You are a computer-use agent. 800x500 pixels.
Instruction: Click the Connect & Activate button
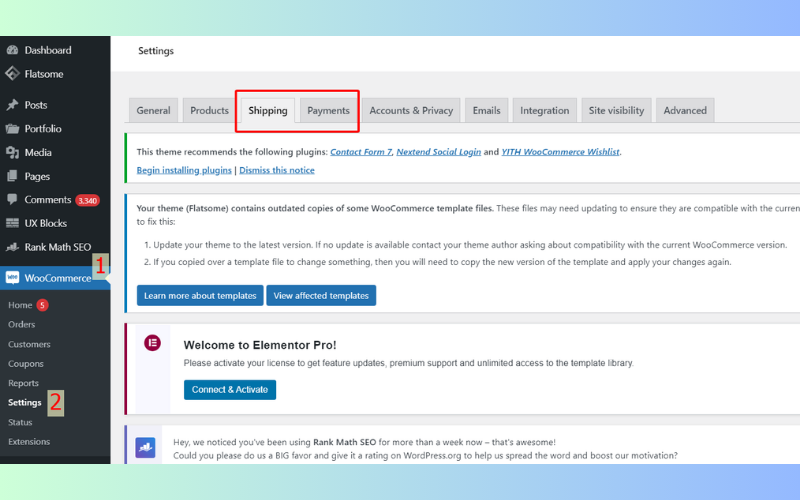coord(230,390)
